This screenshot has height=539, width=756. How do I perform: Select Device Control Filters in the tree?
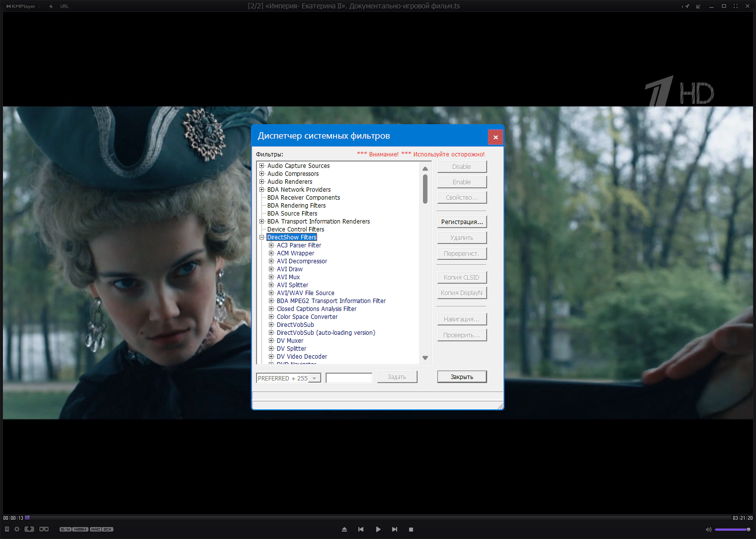(x=296, y=230)
